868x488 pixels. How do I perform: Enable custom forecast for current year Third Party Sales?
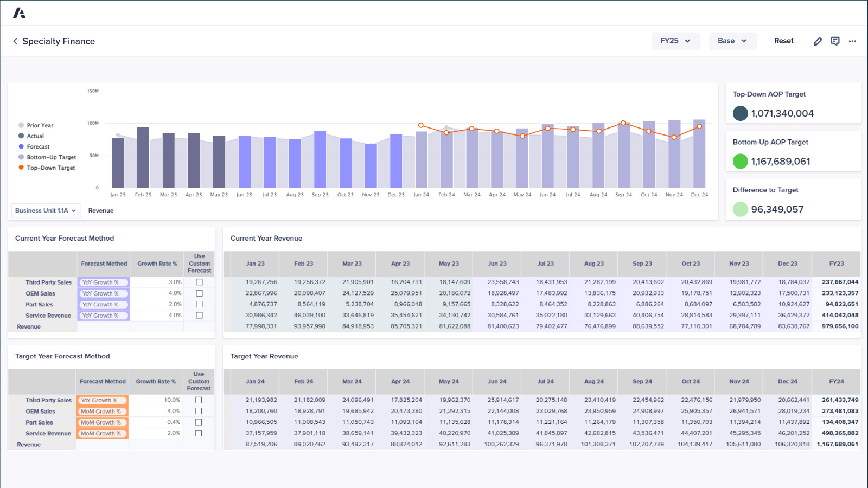199,282
